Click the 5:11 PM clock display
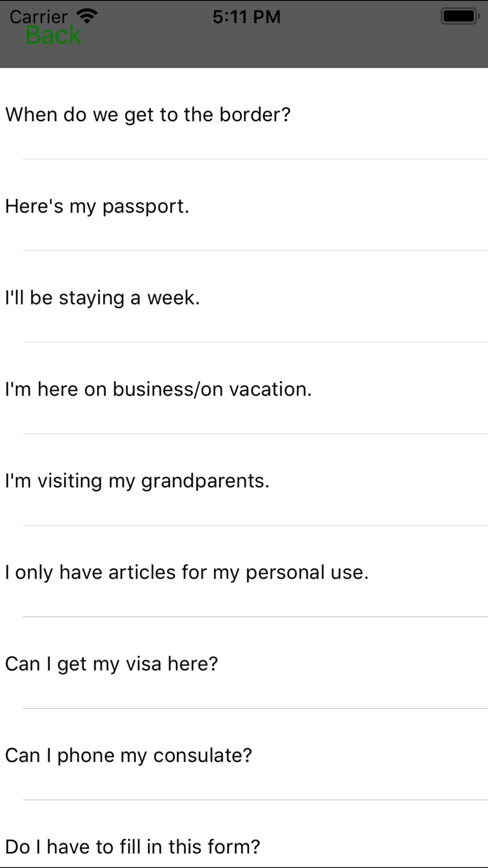This screenshot has height=868, width=488. (x=246, y=17)
